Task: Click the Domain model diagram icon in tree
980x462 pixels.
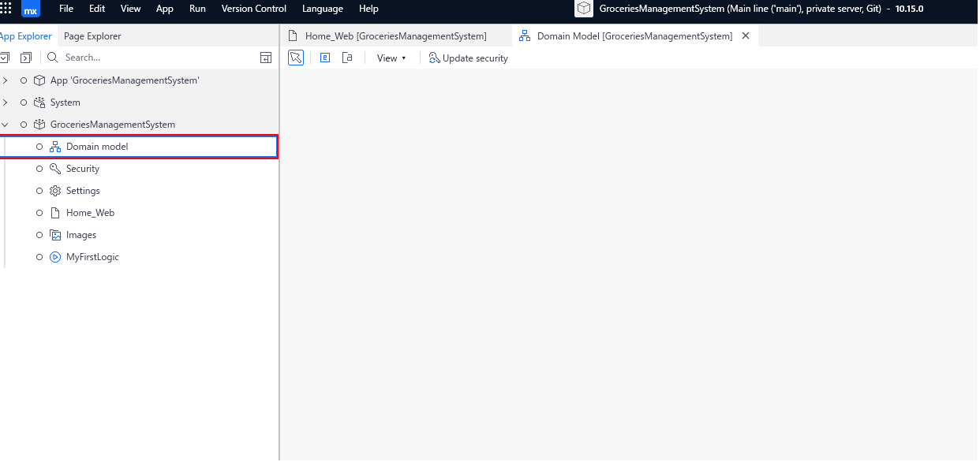Action: 55,147
